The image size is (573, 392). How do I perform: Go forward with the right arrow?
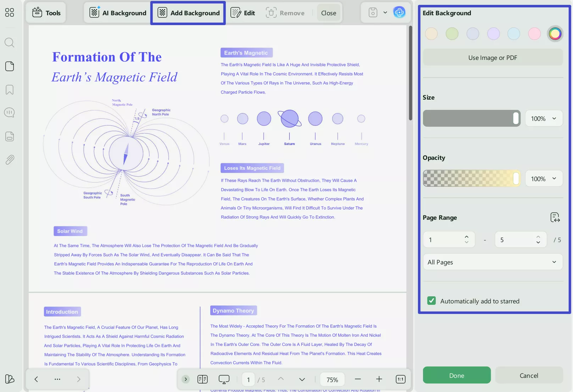pyautogui.click(x=79, y=379)
